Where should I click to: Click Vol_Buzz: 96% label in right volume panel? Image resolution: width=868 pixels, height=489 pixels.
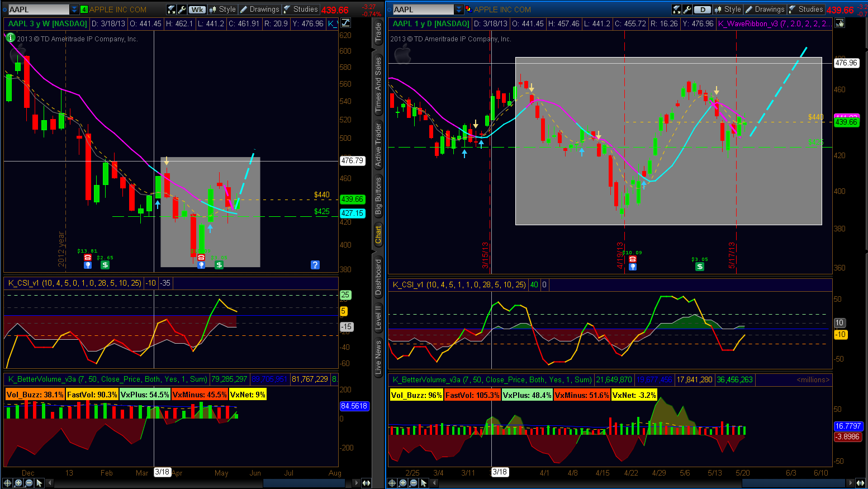coord(416,395)
